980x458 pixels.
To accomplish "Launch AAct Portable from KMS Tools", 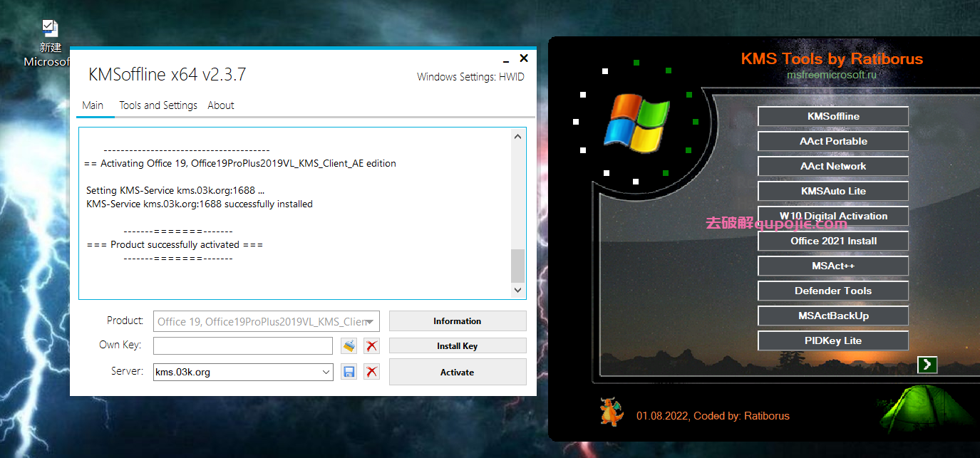I will pyautogui.click(x=833, y=141).
